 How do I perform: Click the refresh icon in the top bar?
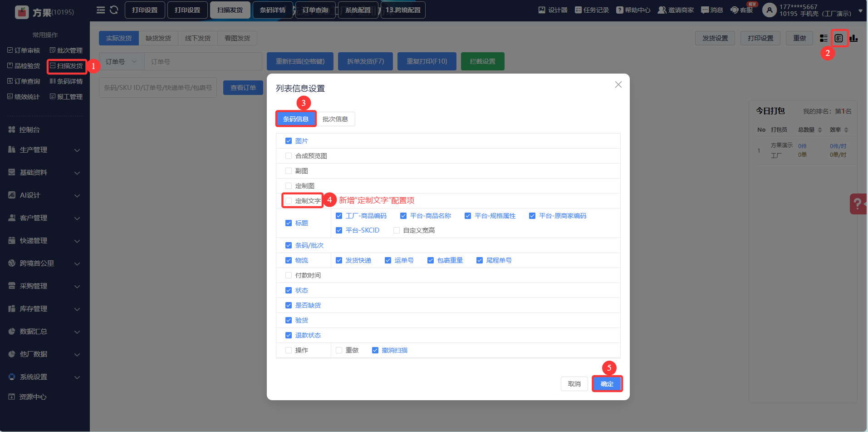tap(114, 10)
